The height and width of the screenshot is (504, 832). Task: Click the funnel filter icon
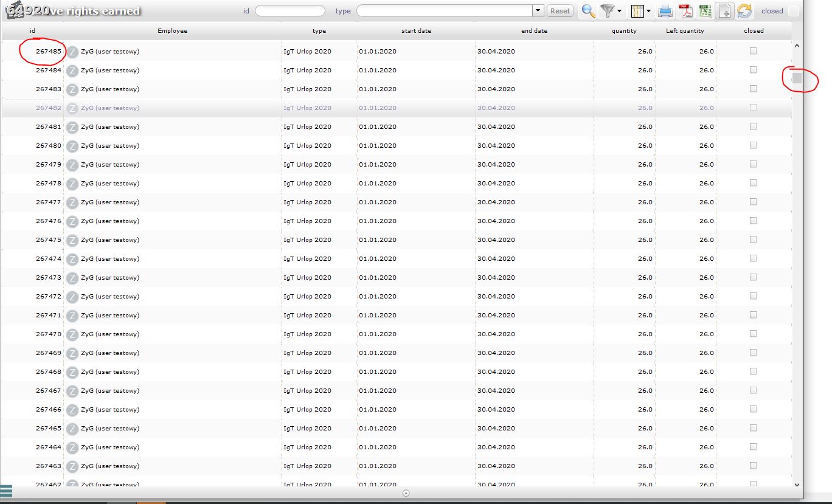coord(607,11)
